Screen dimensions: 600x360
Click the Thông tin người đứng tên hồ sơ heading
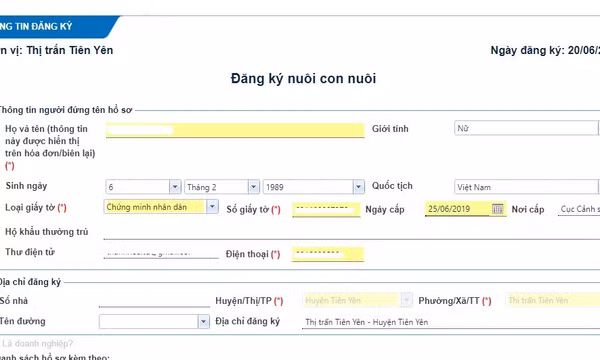pos(65,110)
